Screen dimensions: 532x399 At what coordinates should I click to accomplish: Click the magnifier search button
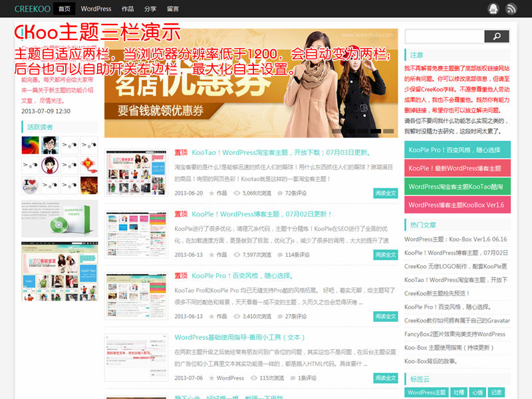pos(497,37)
